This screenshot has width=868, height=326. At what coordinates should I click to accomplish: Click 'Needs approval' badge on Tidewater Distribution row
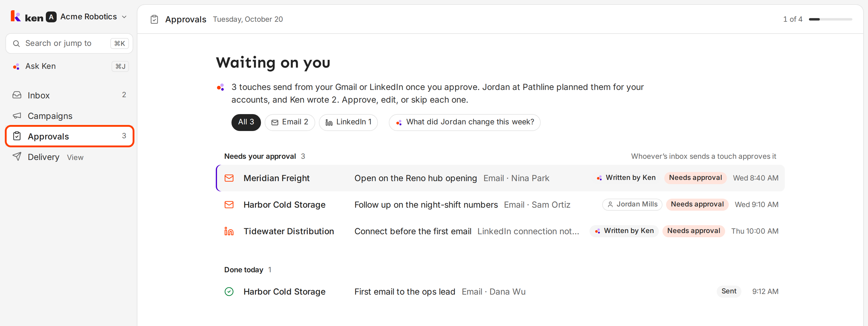point(693,231)
